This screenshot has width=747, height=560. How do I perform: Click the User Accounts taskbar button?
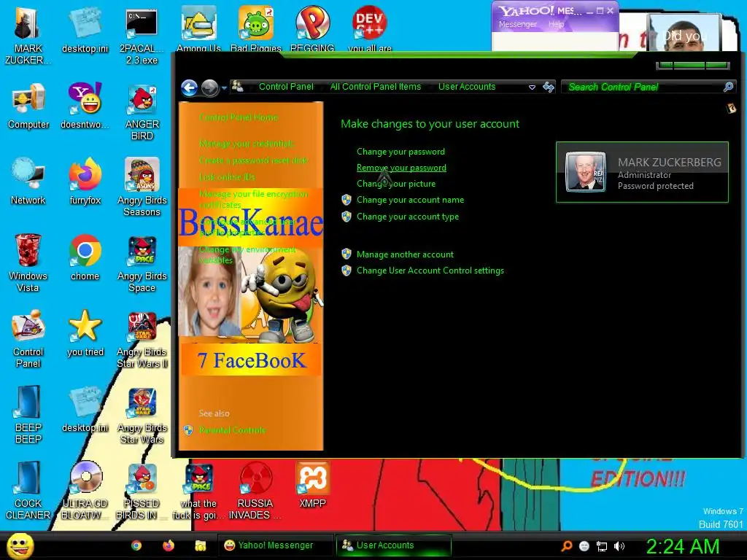pos(393,545)
